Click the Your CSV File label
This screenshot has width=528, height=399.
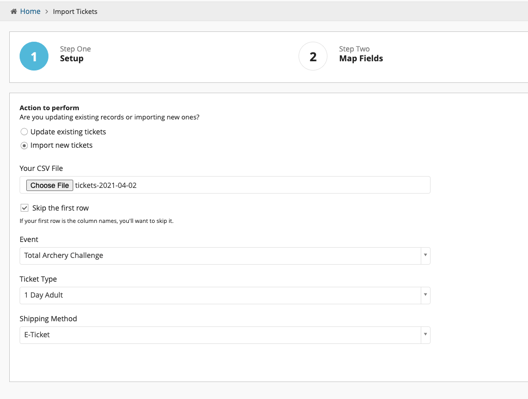pyautogui.click(x=41, y=168)
